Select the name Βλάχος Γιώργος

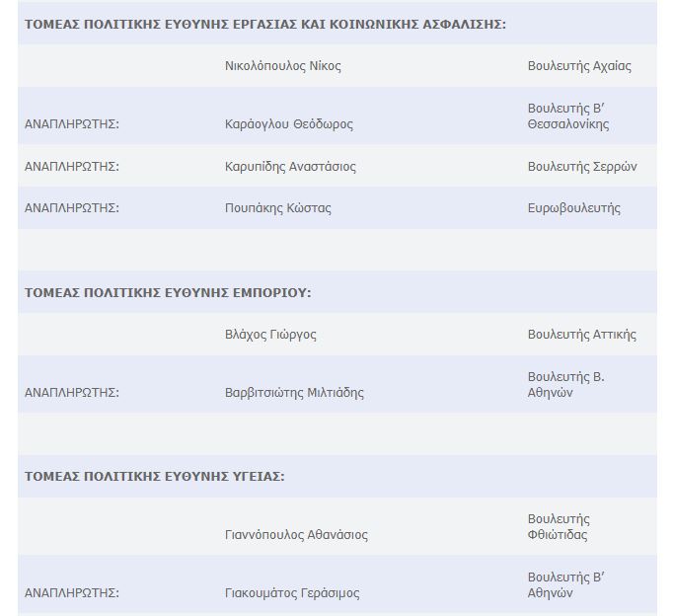click(x=270, y=335)
